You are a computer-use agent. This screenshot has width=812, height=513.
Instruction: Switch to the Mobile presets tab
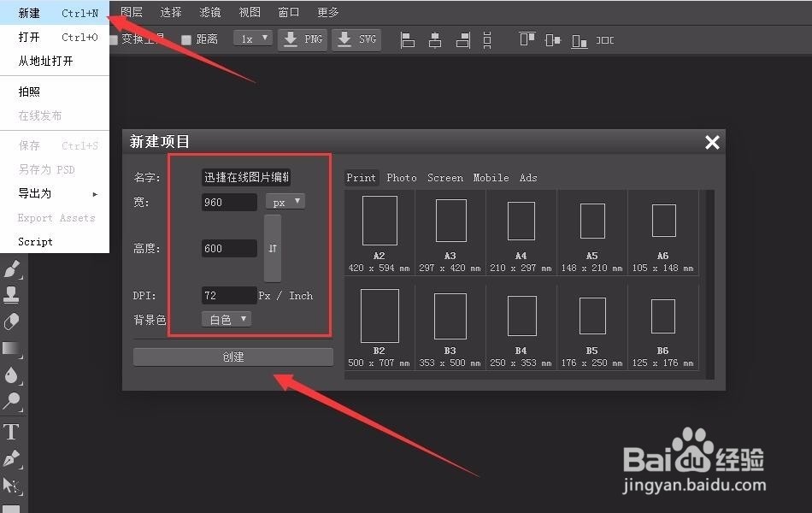491,178
